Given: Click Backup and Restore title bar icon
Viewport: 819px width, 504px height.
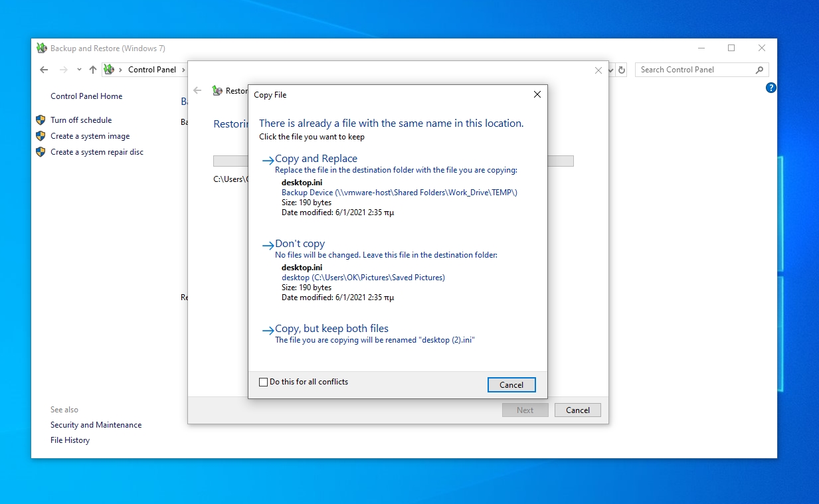Looking at the screenshot, I should [x=42, y=48].
